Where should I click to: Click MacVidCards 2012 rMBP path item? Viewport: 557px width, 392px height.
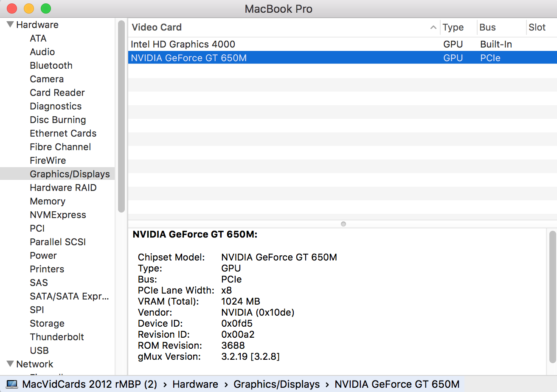(90, 384)
